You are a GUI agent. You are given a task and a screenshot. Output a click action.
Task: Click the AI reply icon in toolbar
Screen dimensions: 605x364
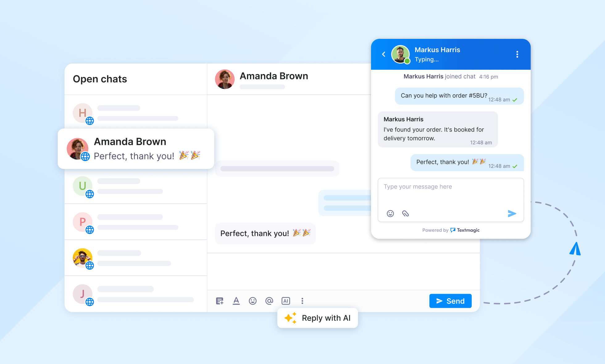pos(286,301)
